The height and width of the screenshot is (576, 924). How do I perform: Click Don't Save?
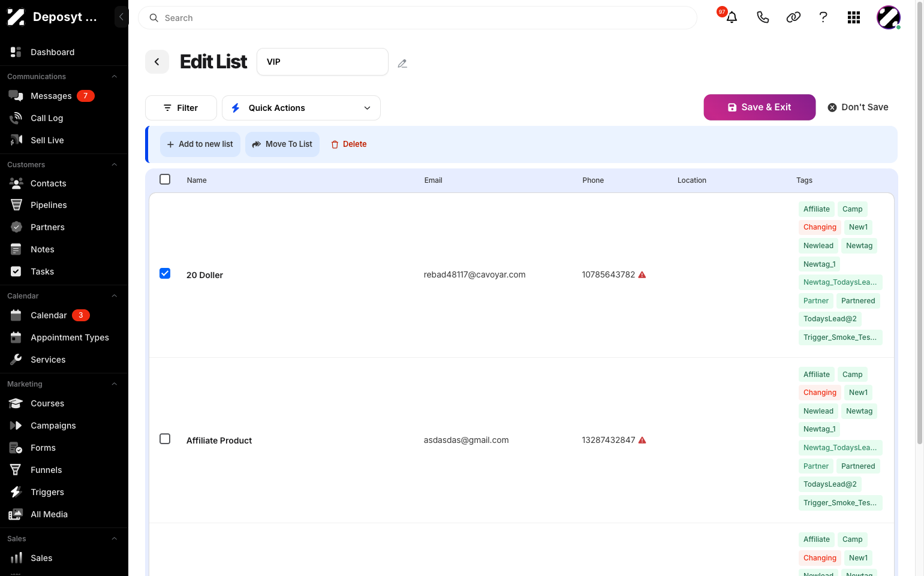pos(858,107)
